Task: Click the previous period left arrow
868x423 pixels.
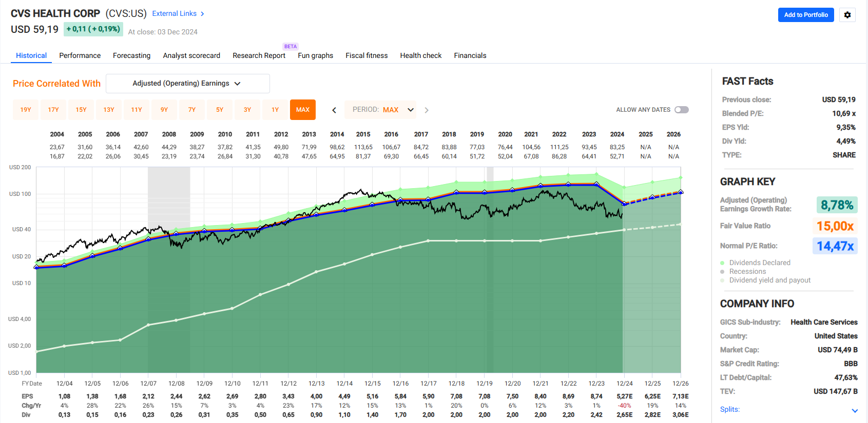Action: [334, 110]
